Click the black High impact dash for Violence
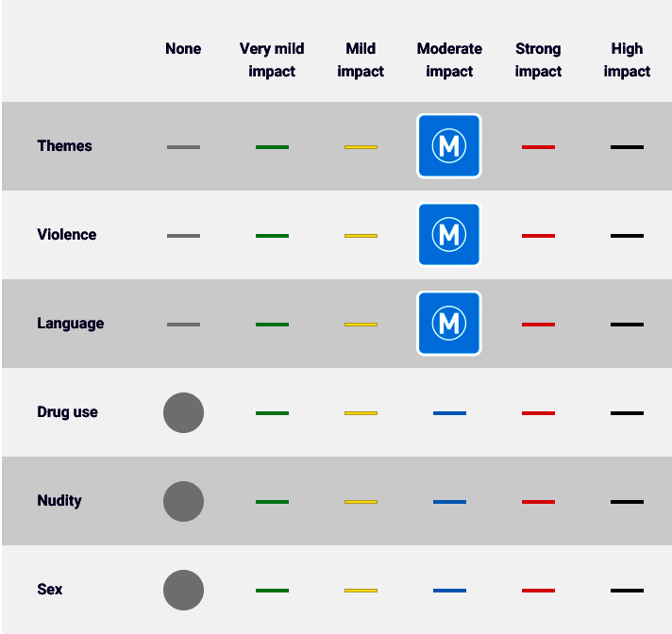This screenshot has height=634, width=672. tap(627, 236)
